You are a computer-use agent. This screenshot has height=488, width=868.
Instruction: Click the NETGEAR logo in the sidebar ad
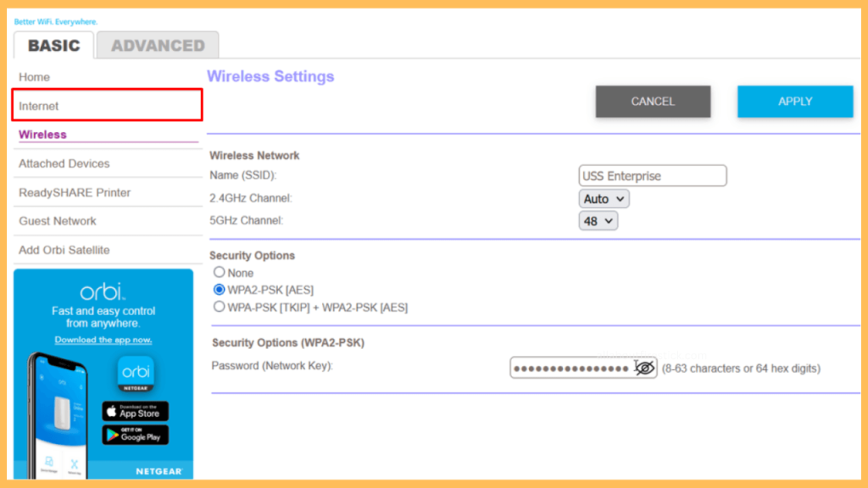(158, 471)
